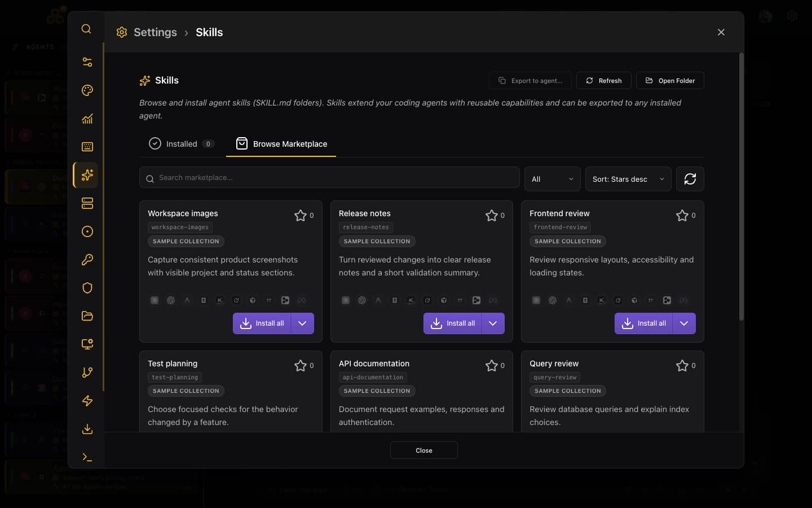Click the Query review card title

[554, 364]
